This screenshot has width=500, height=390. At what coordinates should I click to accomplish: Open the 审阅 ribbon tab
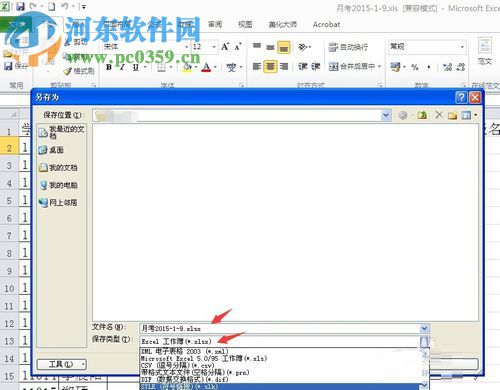[215, 24]
